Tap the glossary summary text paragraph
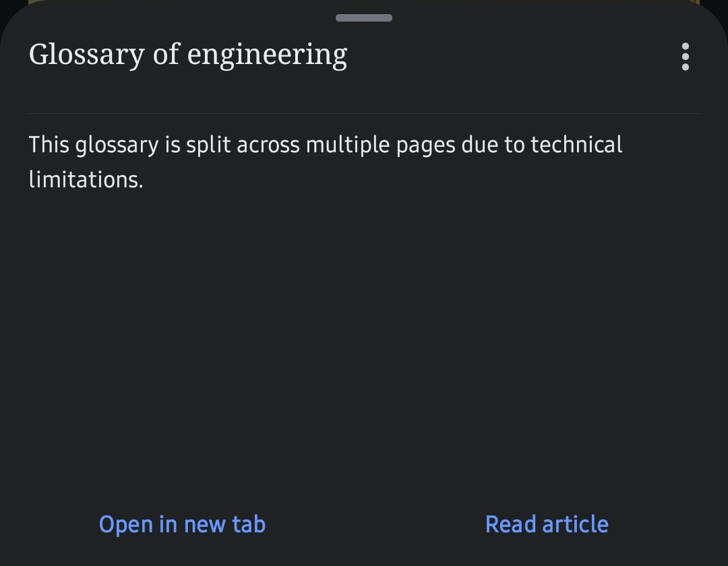 [x=326, y=162]
